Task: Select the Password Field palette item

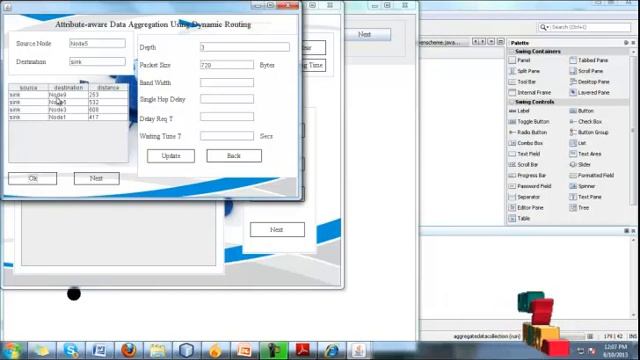Action: point(530,186)
